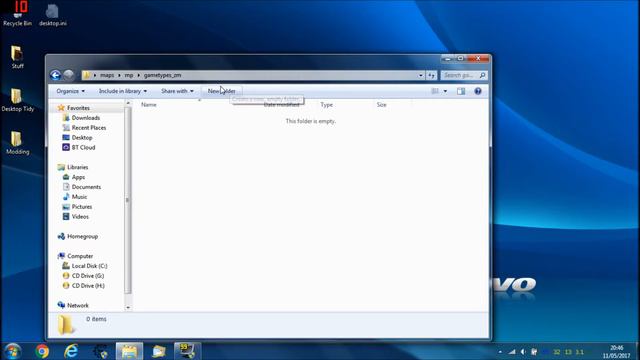Viewport: 640px width, 360px height.
Task: Sort by the Size column header
Action: pos(382,105)
